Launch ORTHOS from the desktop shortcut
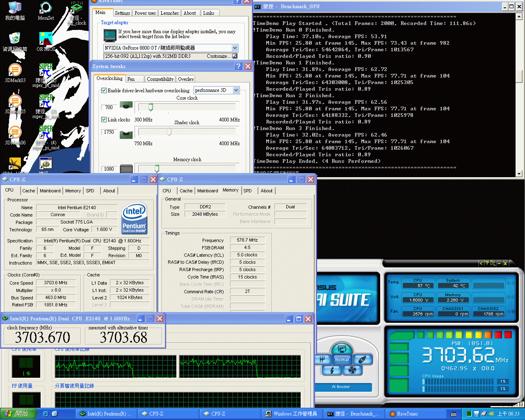The height and width of the screenshot is (420, 525). (46, 42)
